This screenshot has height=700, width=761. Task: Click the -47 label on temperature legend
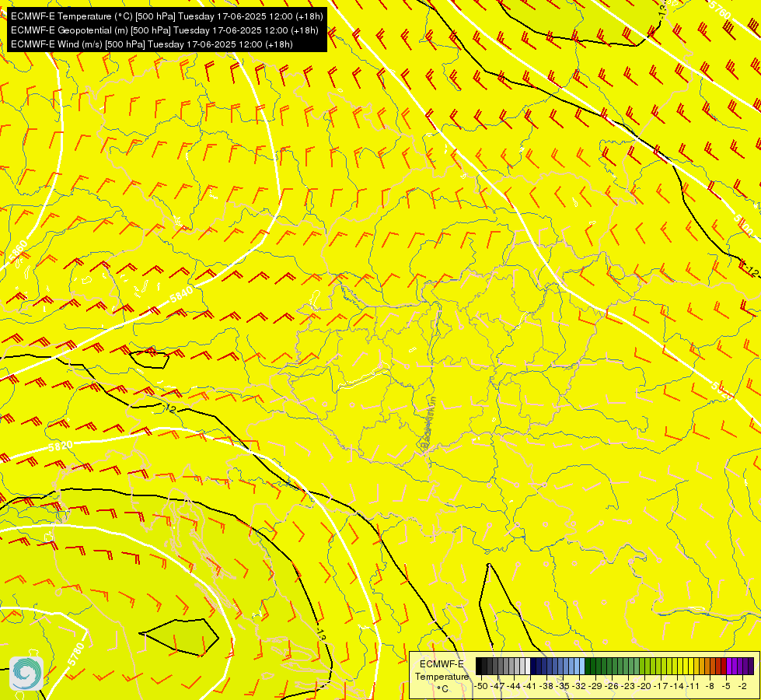498,686
